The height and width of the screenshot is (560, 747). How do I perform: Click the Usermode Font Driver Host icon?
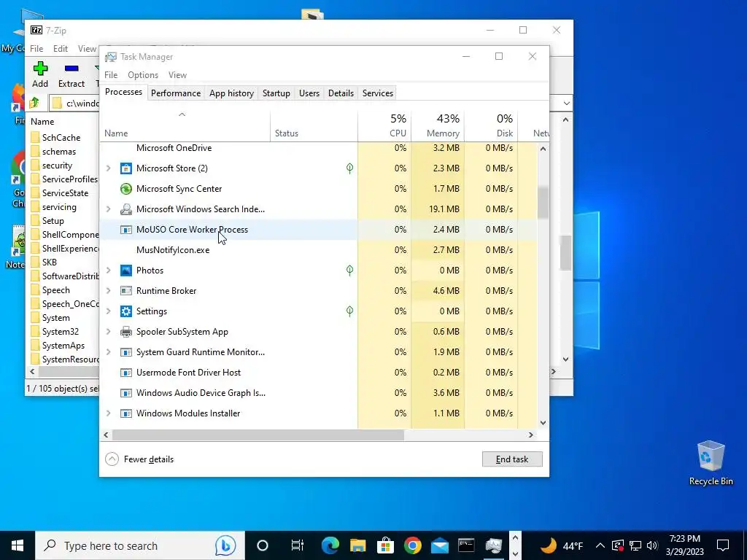click(x=125, y=373)
